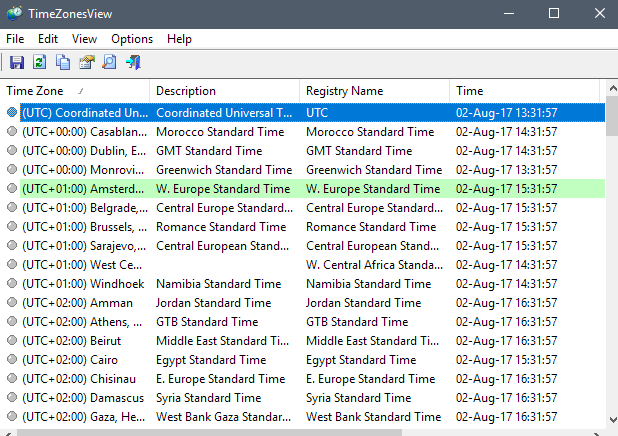Click the (UTC+02:00) Damascus time zone cell
618x436 pixels.
83,398
